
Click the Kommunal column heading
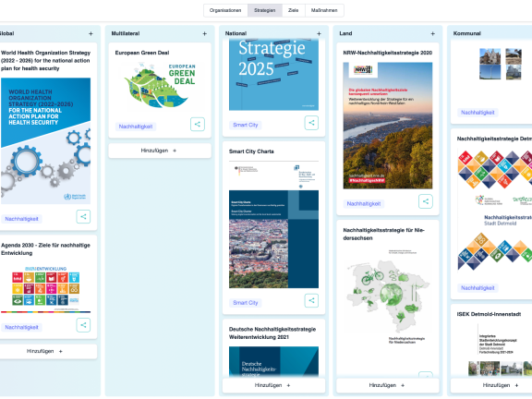467,33
